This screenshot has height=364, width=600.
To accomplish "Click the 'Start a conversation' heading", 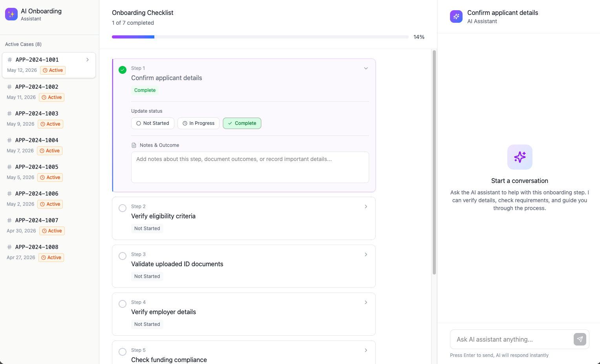I will [x=520, y=181].
